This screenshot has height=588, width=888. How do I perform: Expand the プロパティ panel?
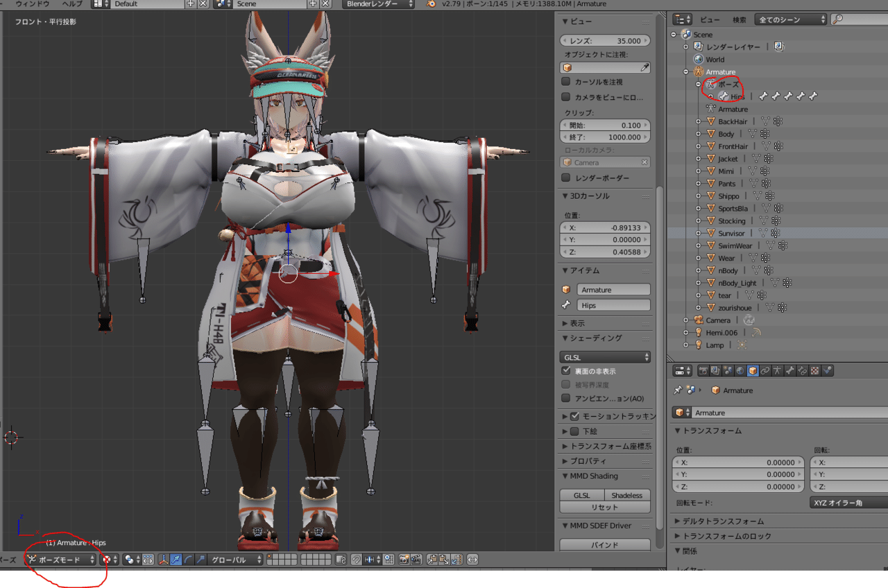click(584, 461)
